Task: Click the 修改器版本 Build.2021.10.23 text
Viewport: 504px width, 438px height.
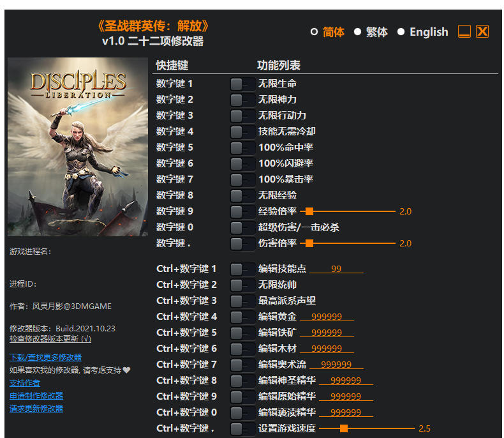Action: pos(63,328)
